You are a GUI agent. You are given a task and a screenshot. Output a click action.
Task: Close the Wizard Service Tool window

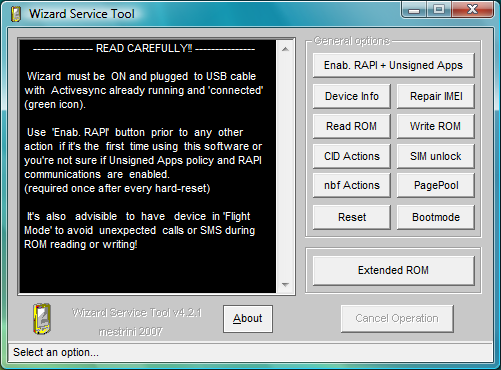(x=472, y=10)
